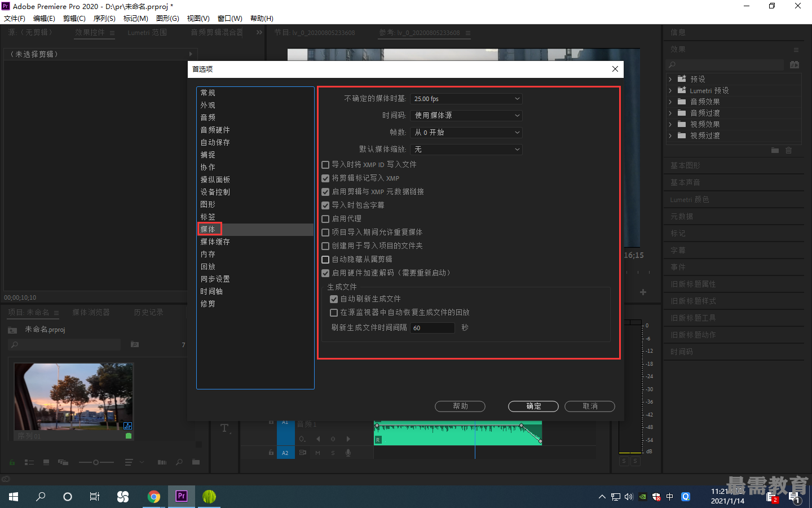Open 文件(F) menu
This screenshot has height=508, width=812.
pos(15,19)
